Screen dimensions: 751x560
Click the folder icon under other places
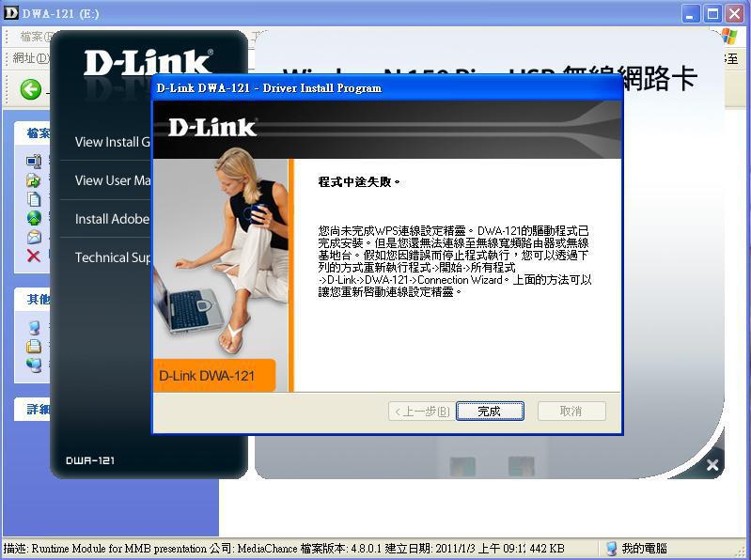[34, 346]
